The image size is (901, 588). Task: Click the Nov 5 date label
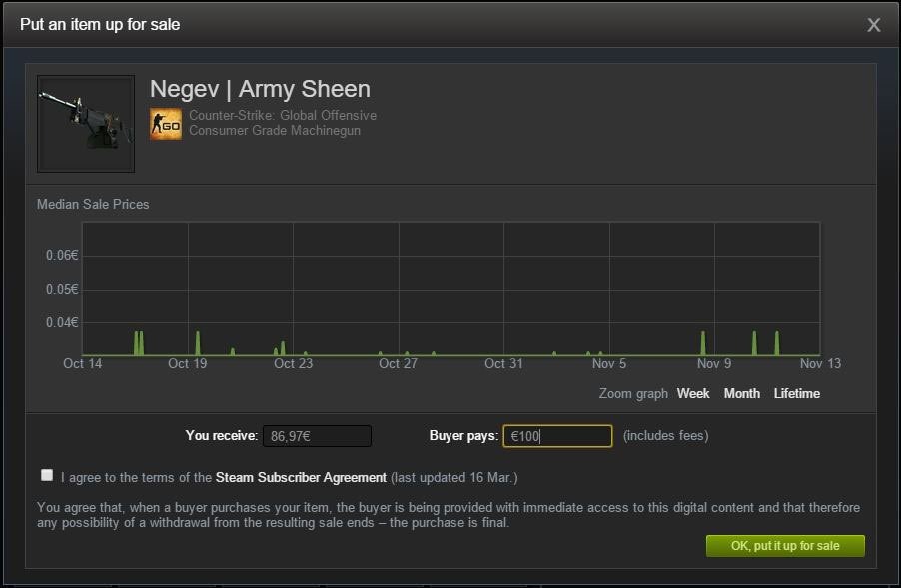click(x=609, y=363)
